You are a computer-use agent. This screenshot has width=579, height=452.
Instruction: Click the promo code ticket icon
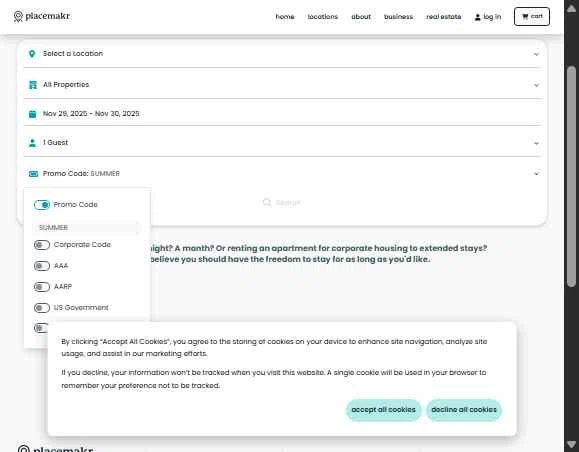(33, 174)
